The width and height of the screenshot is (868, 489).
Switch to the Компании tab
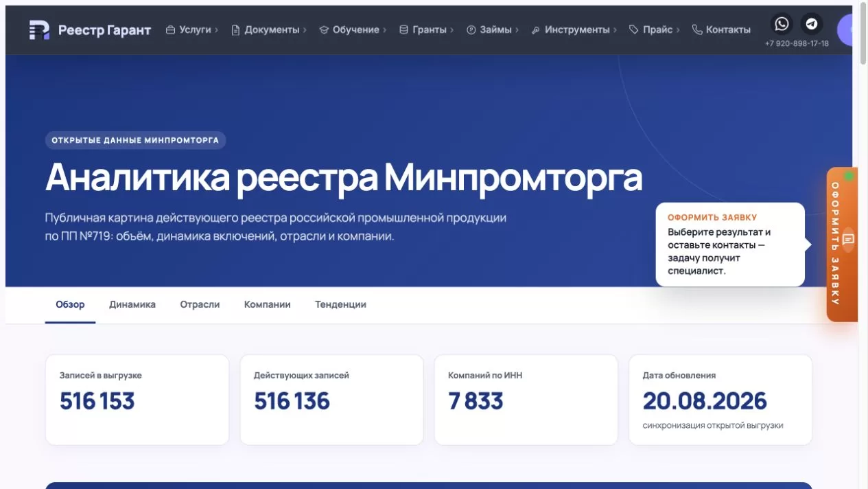(268, 304)
